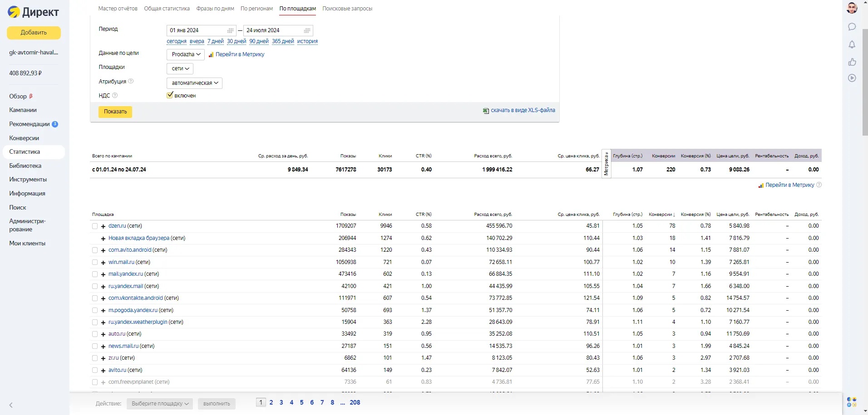Open the chat messages icon in right sidebar
Viewport: 868px width, 415px height.
coord(852,27)
